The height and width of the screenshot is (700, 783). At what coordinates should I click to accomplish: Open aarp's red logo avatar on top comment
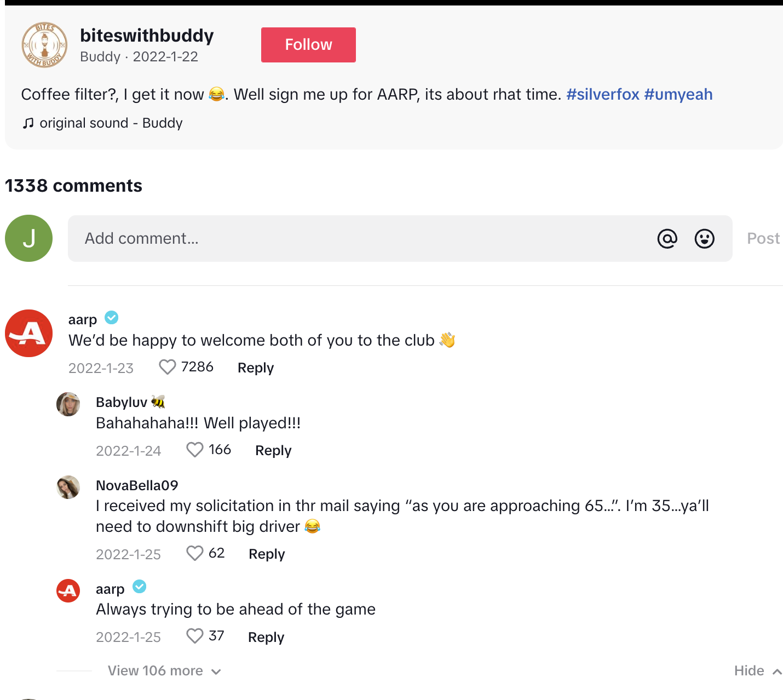coord(28,333)
